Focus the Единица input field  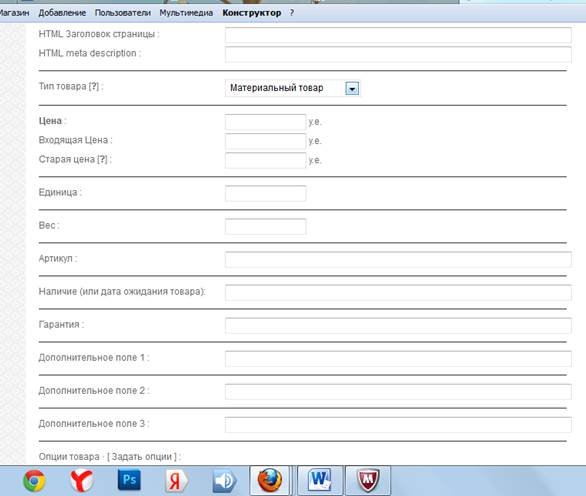(x=265, y=193)
